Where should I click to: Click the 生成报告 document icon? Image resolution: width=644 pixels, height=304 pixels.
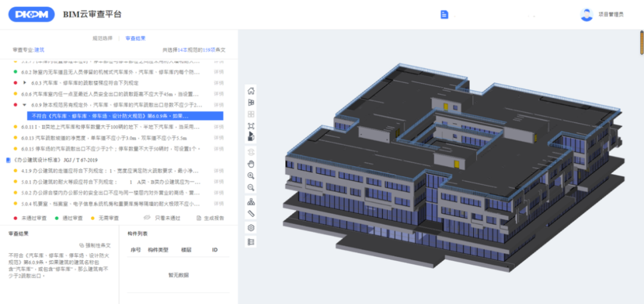coord(199,218)
